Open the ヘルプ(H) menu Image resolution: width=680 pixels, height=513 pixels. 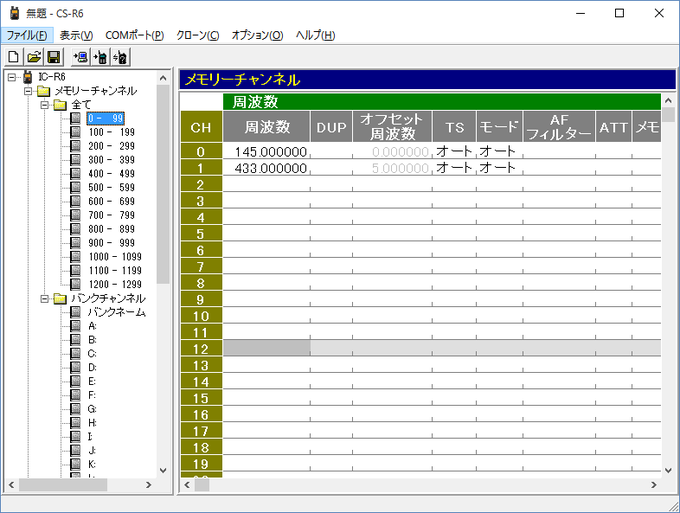point(315,35)
